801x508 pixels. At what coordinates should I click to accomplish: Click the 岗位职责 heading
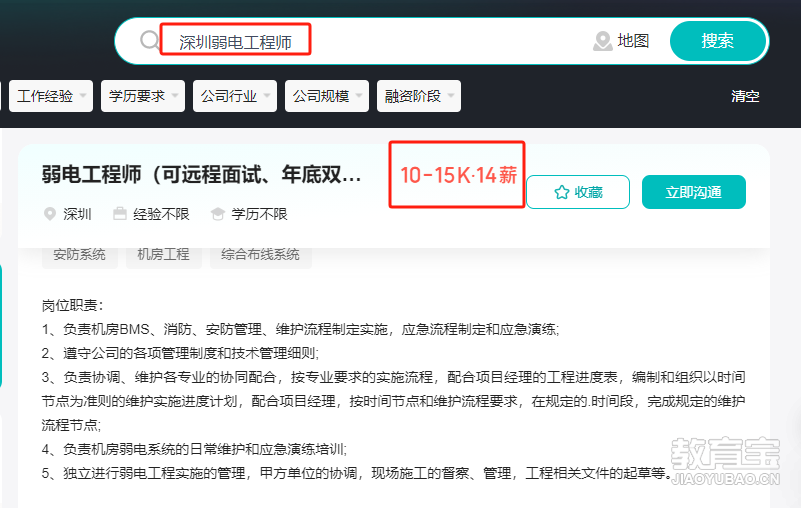(73, 306)
